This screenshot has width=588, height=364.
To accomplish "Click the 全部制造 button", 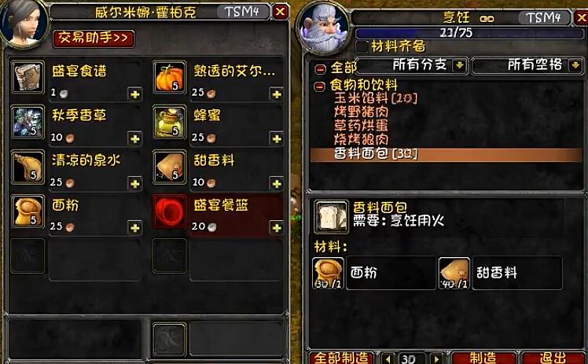I will coord(341,358).
